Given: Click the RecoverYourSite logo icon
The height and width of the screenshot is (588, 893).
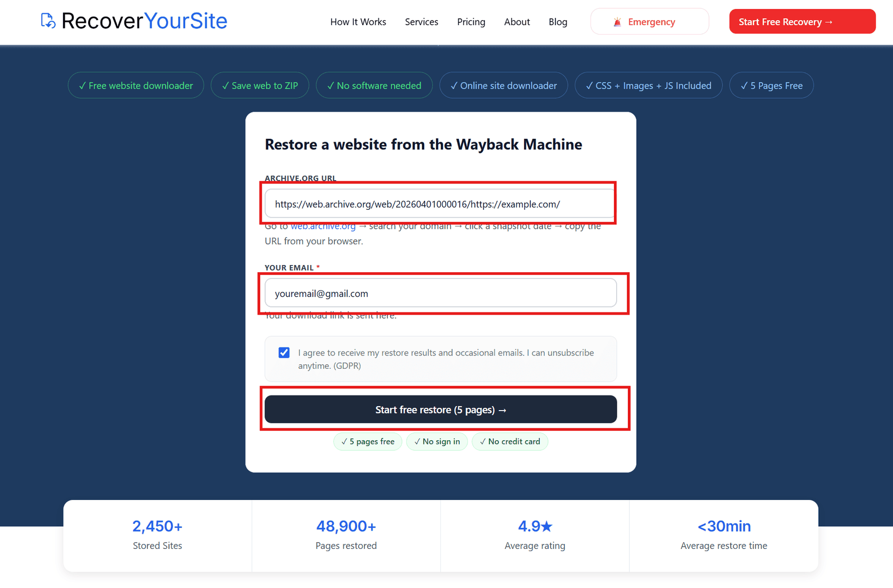Looking at the screenshot, I should click(x=49, y=21).
